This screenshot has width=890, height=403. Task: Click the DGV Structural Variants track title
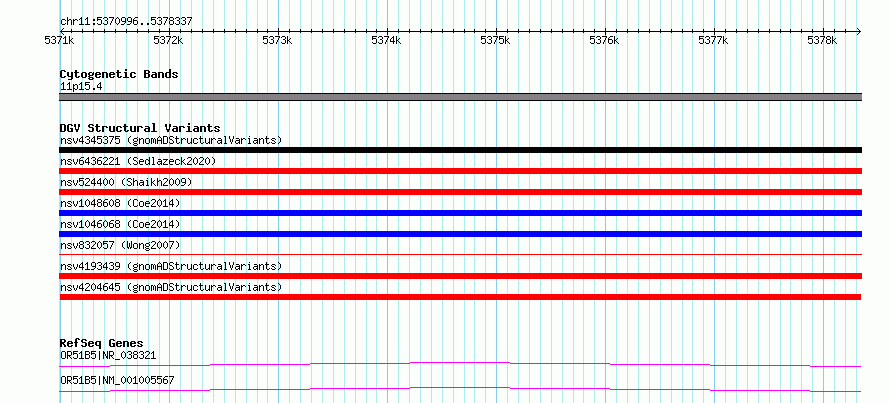point(140,128)
